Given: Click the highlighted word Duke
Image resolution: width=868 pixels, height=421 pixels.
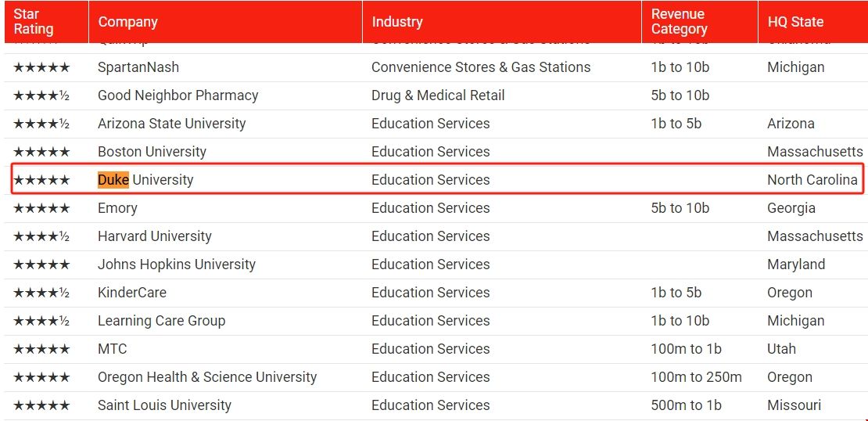Looking at the screenshot, I should tap(113, 180).
